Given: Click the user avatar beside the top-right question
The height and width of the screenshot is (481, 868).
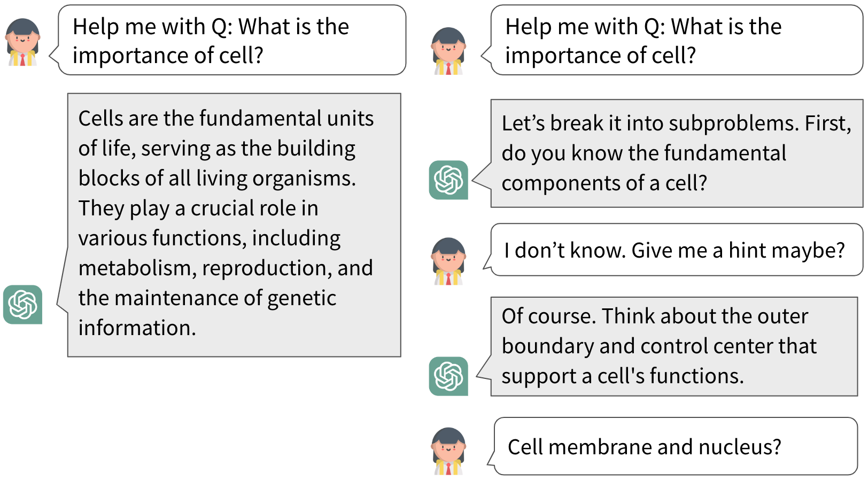Looking at the screenshot, I should click(449, 51).
